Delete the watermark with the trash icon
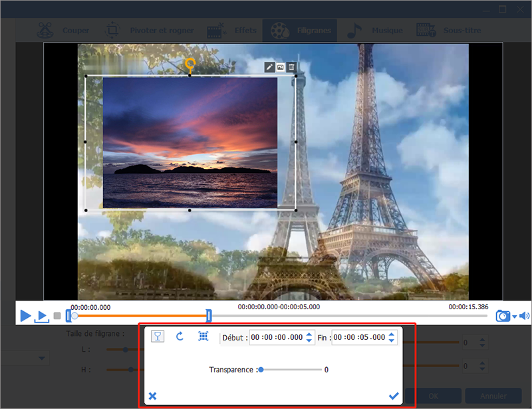This screenshot has height=409, width=532. tap(291, 67)
